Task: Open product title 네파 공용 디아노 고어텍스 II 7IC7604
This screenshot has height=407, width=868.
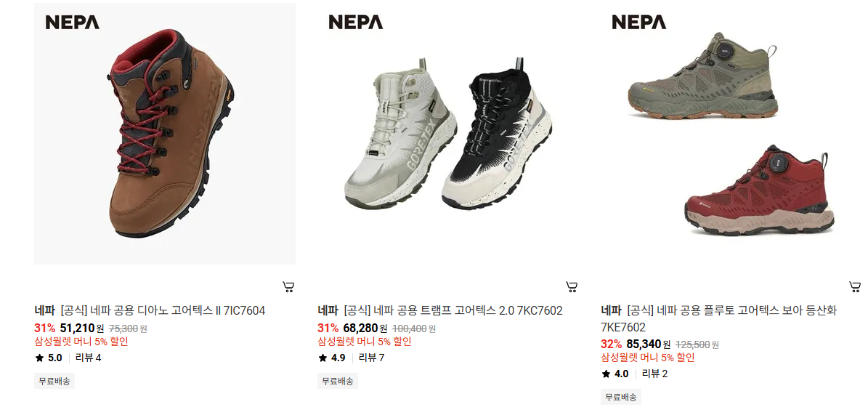Action: [x=163, y=310]
